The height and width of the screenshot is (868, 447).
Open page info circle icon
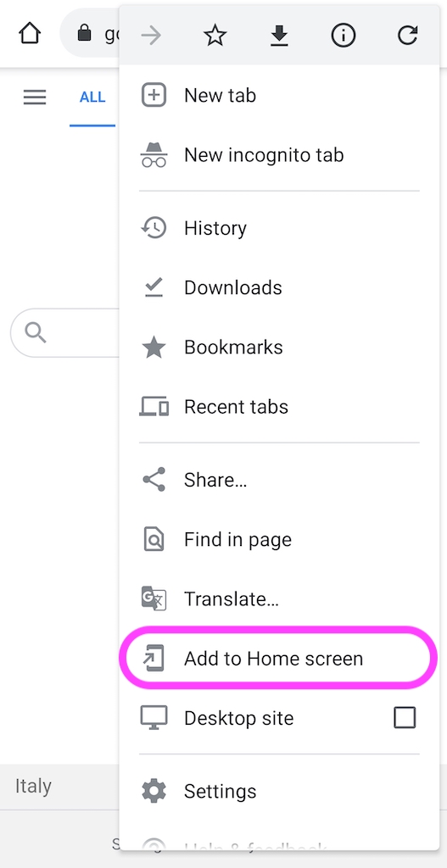point(343,36)
